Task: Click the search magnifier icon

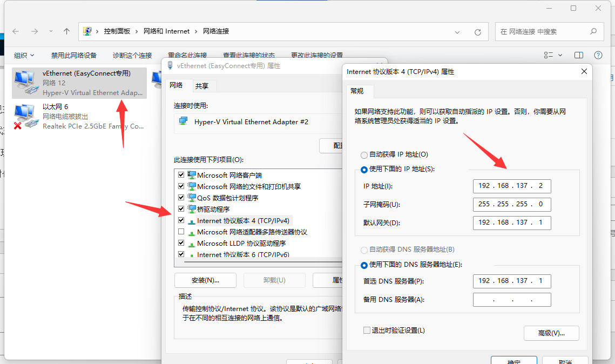Action: click(x=592, y=31)
